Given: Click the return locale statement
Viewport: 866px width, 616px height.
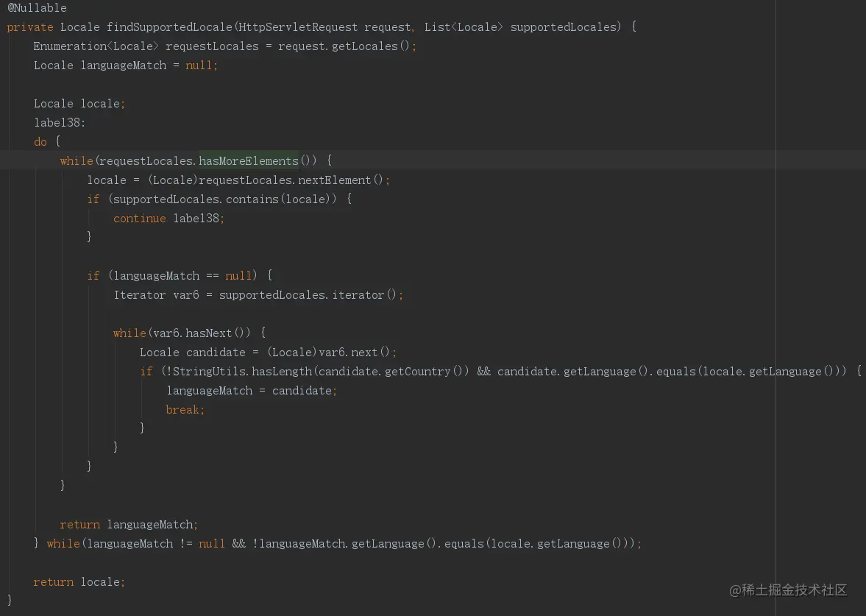Looking at the screenshot, I should click(79, 582).
